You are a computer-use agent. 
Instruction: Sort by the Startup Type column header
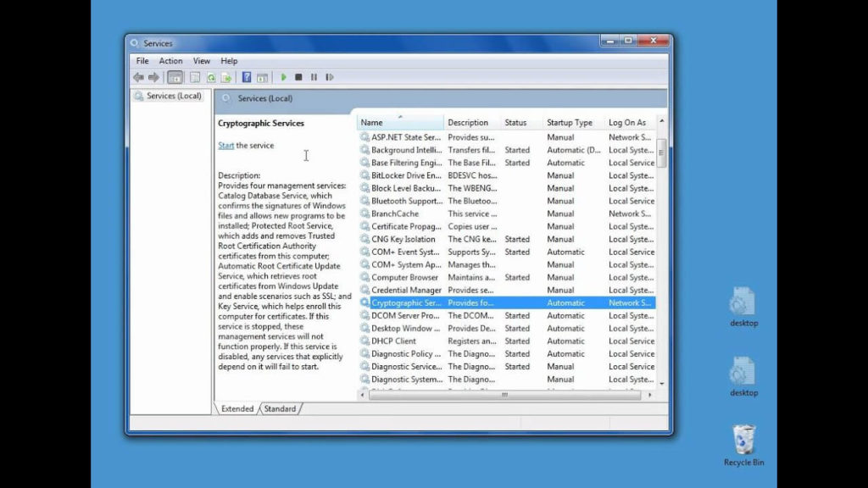click(x=574, y=122)
